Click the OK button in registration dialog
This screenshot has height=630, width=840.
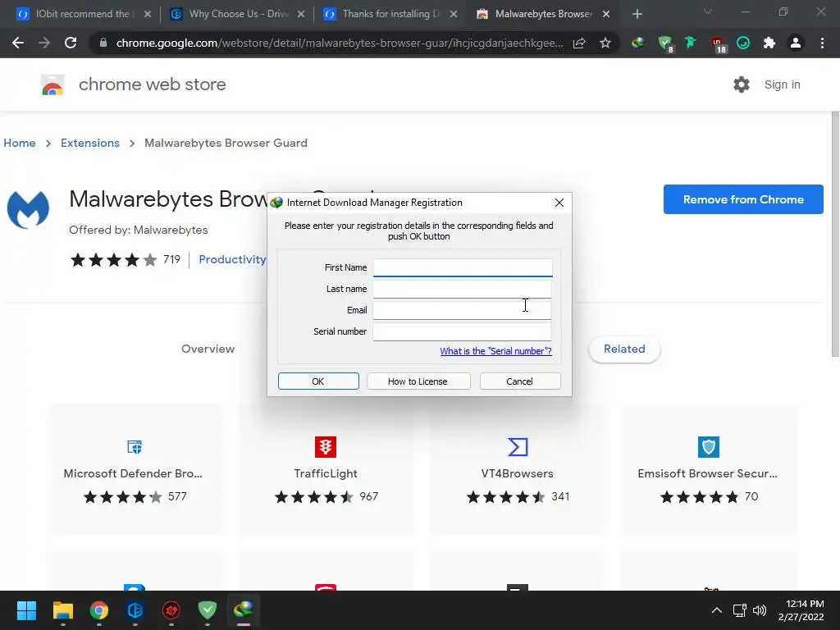(x=318, y=381)
